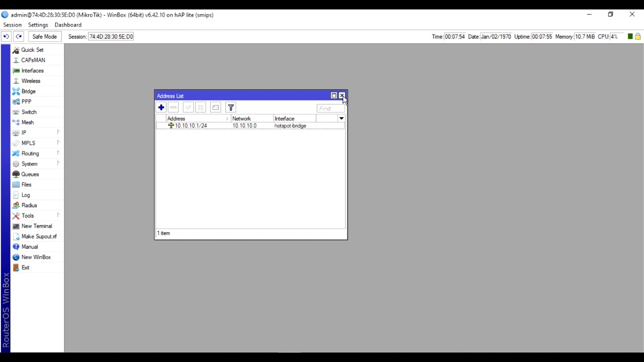This screenshot has width=644, height=362.
Task: Click the Find field in Address List
Action: click(331, 109)
